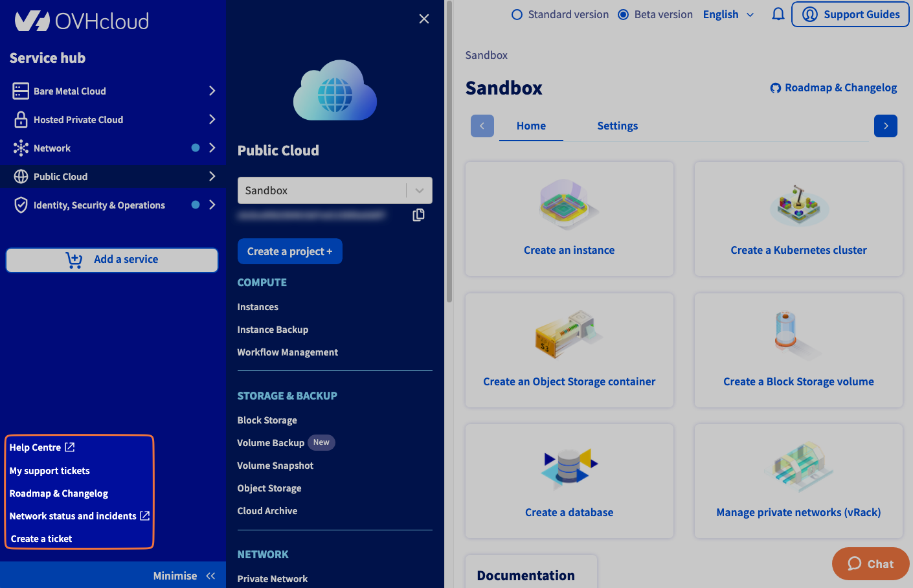
Task: Click the external link icon beside Help Centre
Action: 70,447
